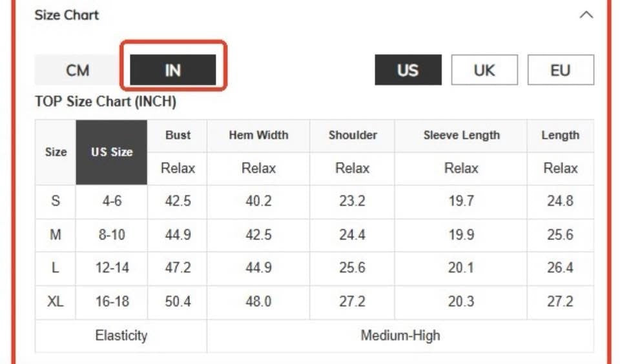
Task: Click the Length column header
Action: point(560,136)
